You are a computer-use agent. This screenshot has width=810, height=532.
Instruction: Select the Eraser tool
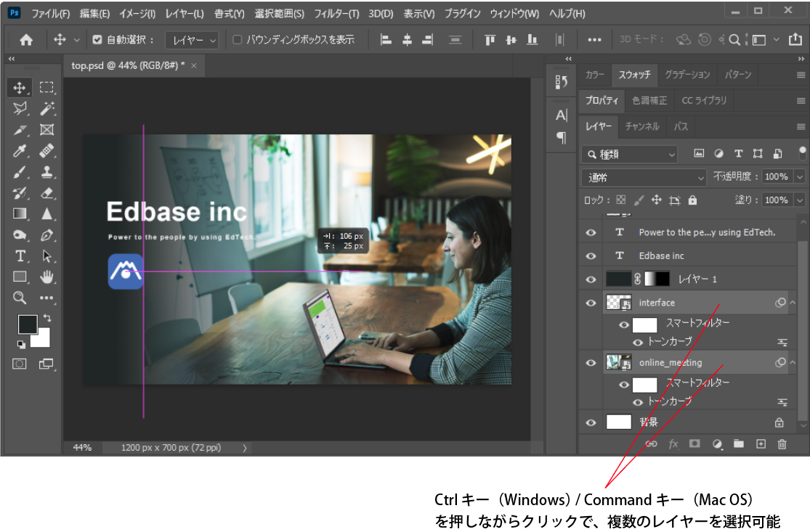[x=46, y=193]
